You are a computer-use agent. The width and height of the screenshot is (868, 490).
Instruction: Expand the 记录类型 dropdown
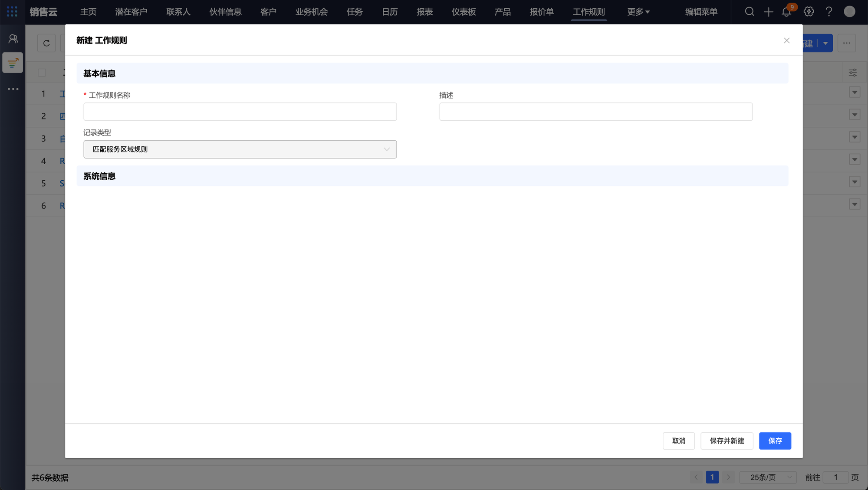pyautogui.click(x=240, y=149)
